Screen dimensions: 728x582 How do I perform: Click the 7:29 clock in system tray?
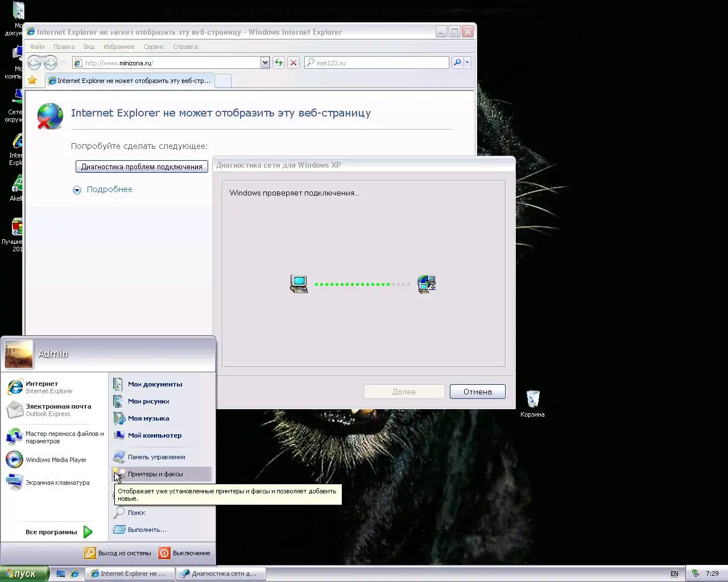click(x=712, y=573)
